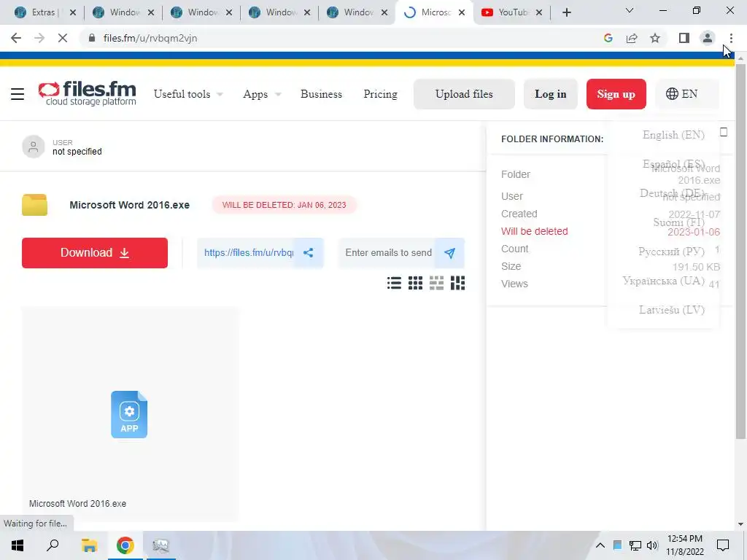Switch to small grid view icon
The image size is (747, 560).
(415, 283)
